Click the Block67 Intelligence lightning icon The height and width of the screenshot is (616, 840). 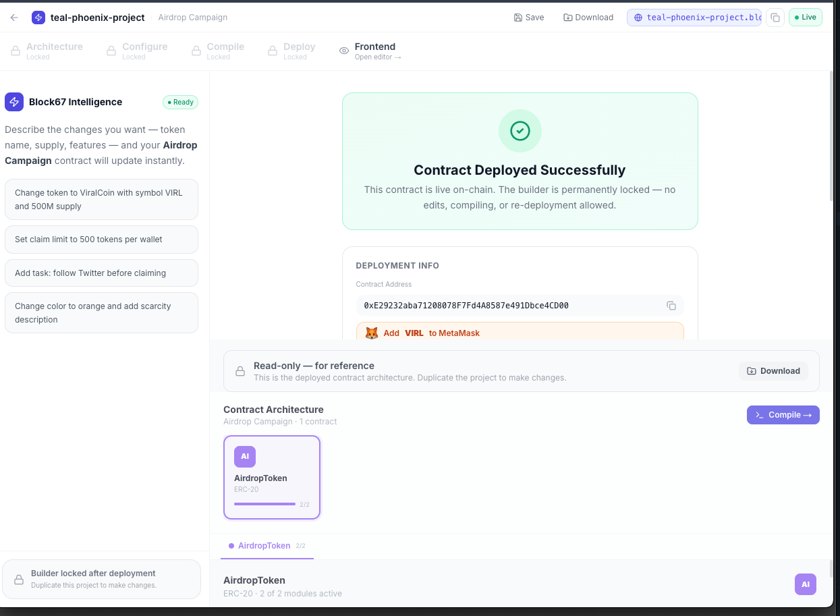pyautogui.click(x=14, y=102)
